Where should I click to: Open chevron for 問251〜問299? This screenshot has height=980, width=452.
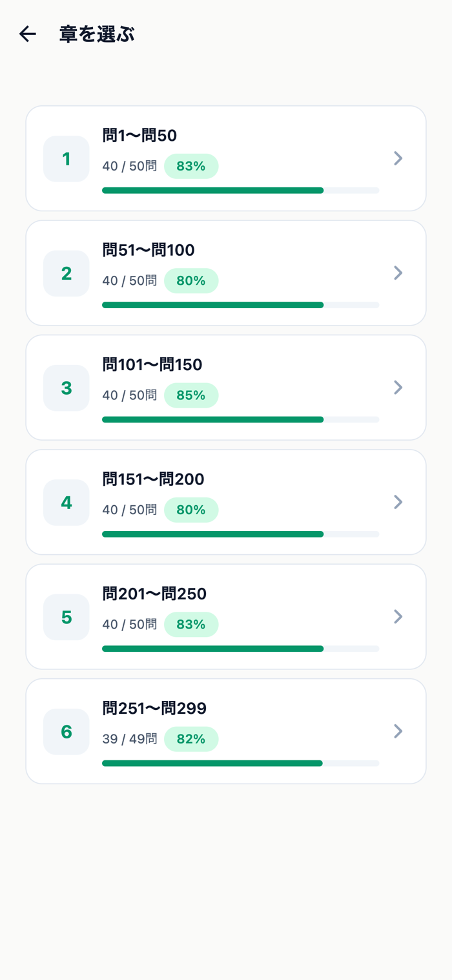coord(398,731)
